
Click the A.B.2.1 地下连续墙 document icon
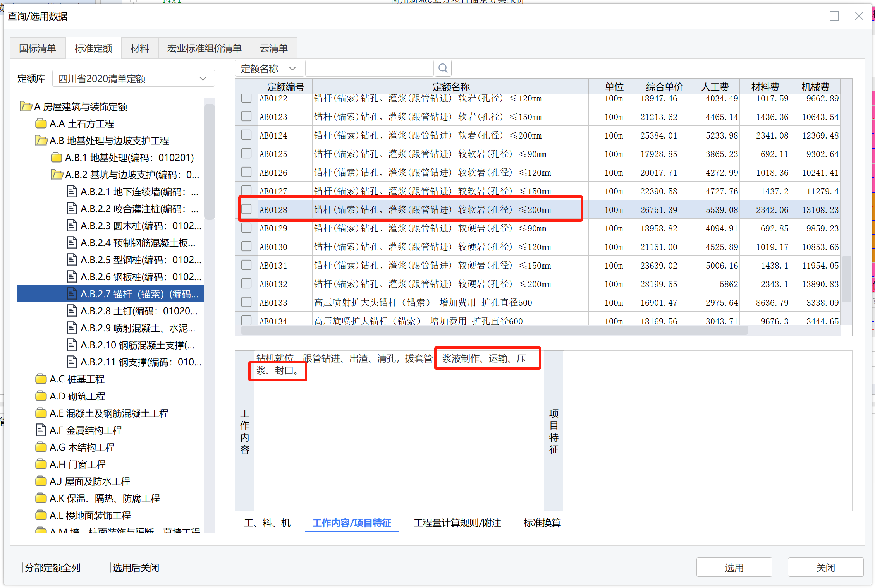point(72,192)
